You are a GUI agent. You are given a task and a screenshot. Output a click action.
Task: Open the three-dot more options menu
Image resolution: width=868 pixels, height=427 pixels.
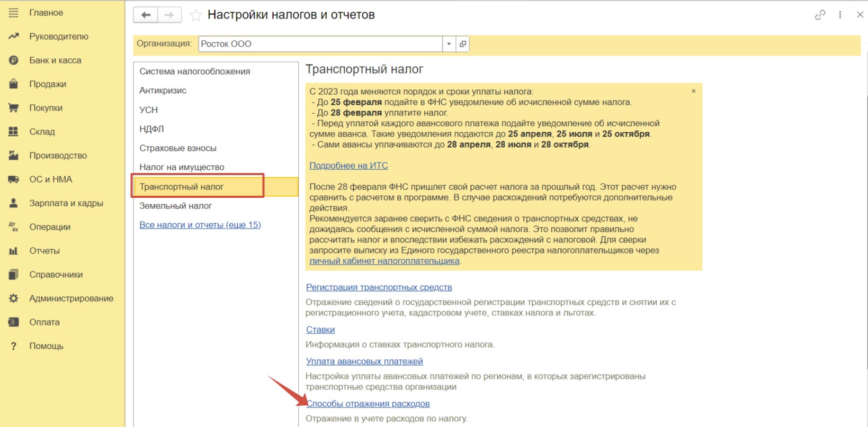[840, 15]
